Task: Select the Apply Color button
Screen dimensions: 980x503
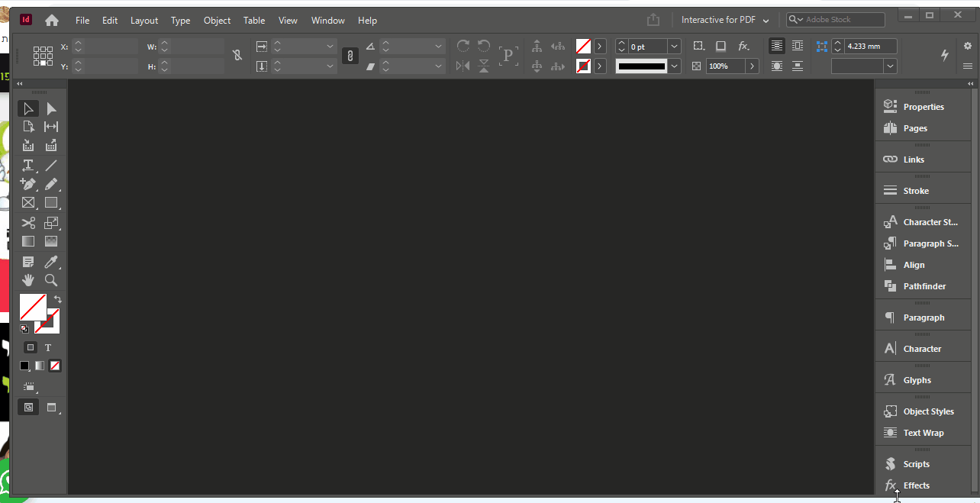Action: pyautogui.click(x=24, y=366)
